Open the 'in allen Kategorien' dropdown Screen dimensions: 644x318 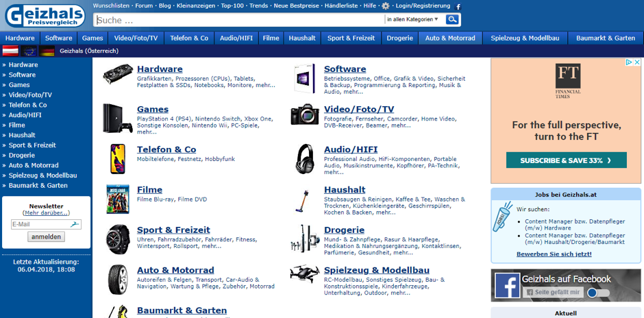point(412,19)
